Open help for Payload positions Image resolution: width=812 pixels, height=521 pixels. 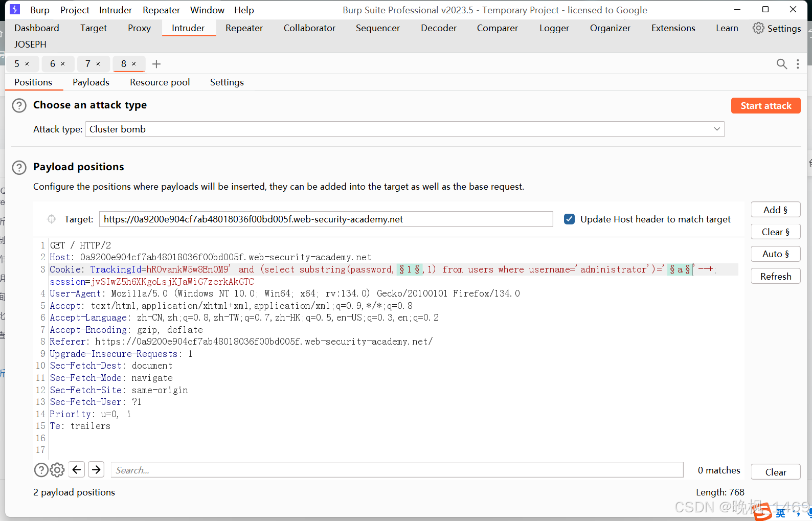[x=19, y=168]
